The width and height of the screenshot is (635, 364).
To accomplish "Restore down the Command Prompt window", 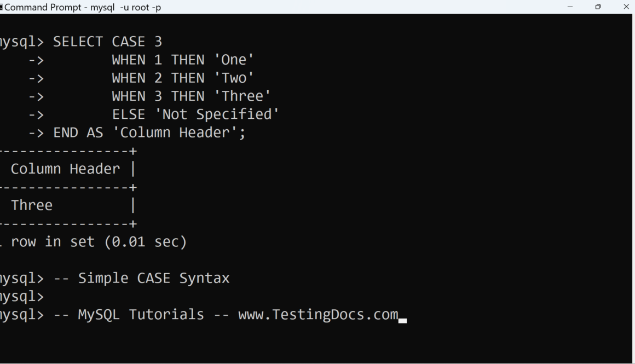I will (x=598, y=7).
